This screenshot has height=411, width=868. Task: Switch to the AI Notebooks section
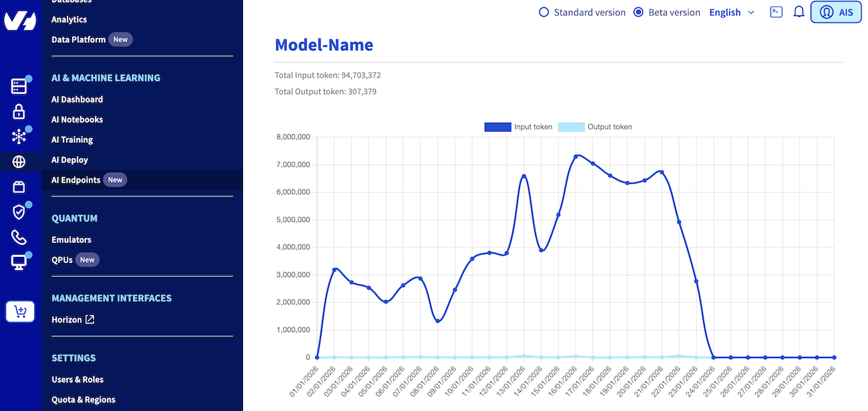pos(77,119)
